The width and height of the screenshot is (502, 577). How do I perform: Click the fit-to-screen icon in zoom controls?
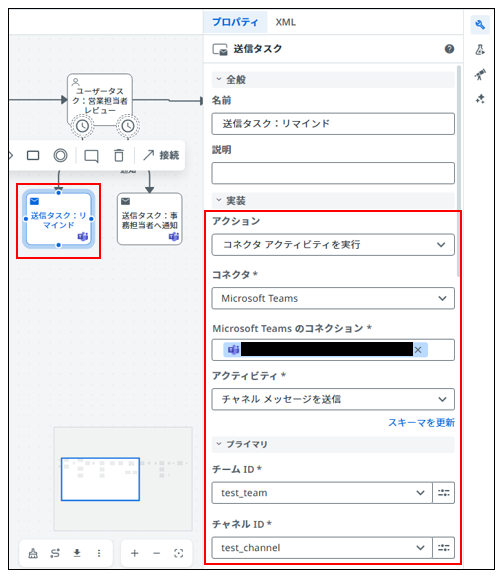click(x=178, y=553)
